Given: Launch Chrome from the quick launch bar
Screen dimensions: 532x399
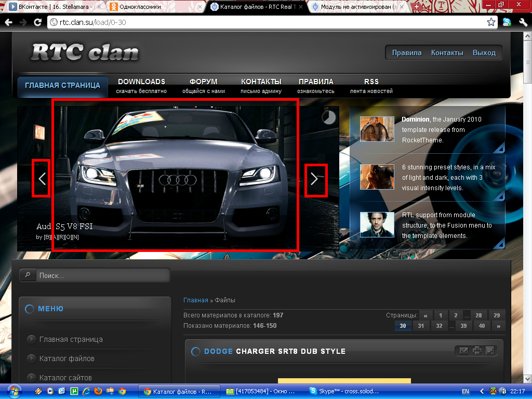Looking at the screenshot, I should (x=122, y=391).
